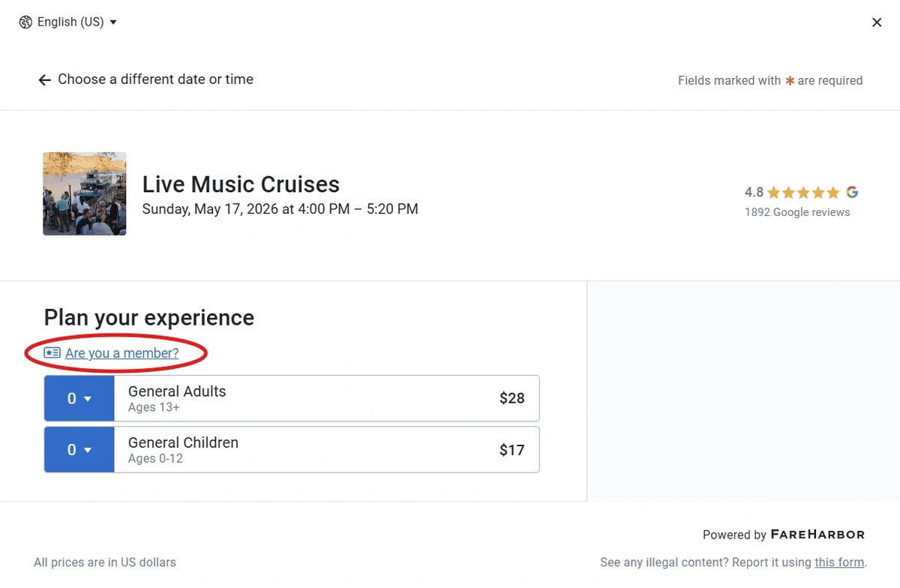Choose a different date or time

coord(155,79)
